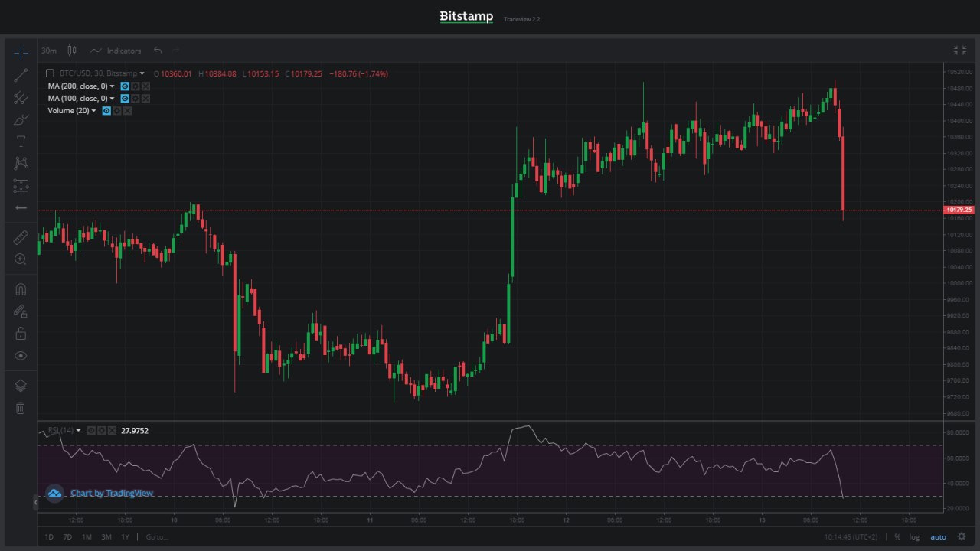Open settings gear for MA (200, close, 0)
Screen dimensions: 980x551
[136, 86]
